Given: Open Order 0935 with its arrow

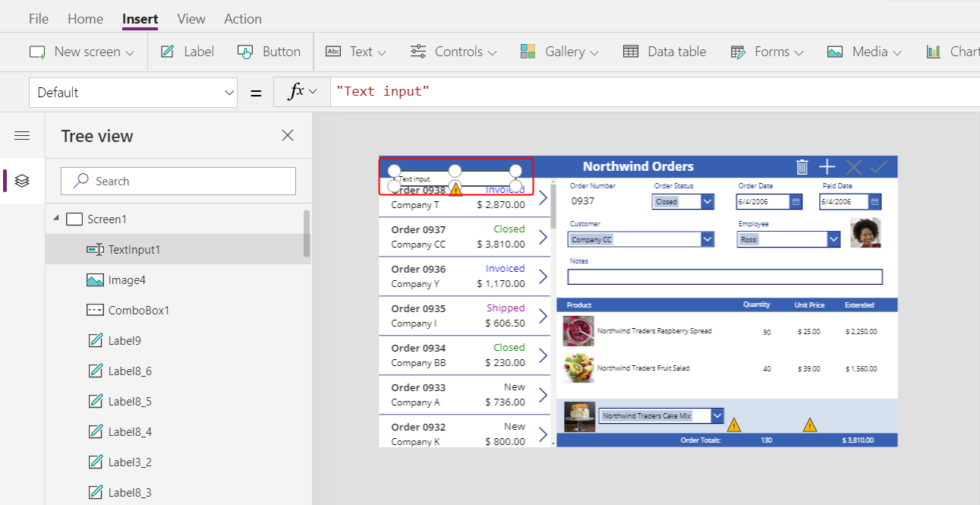Looking at the screenshot, I should point(543,316).
